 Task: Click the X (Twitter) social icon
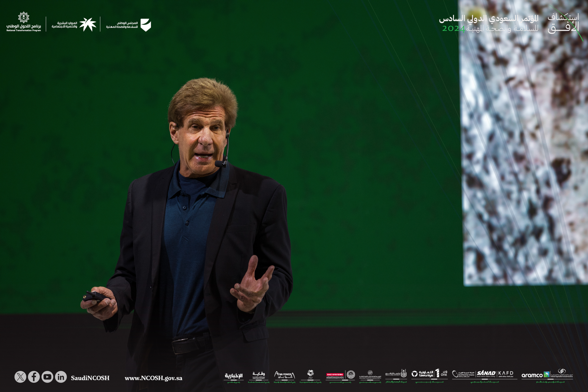(20, 377)
